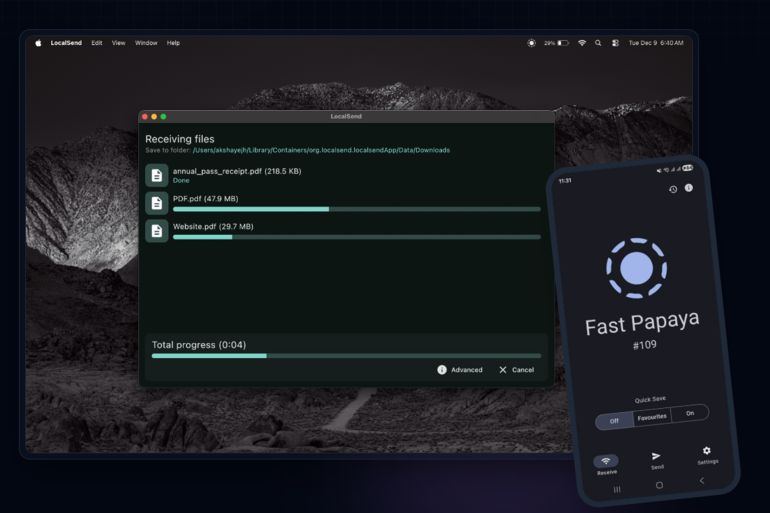Set Quick Save to Favourites

coord(652,417)
